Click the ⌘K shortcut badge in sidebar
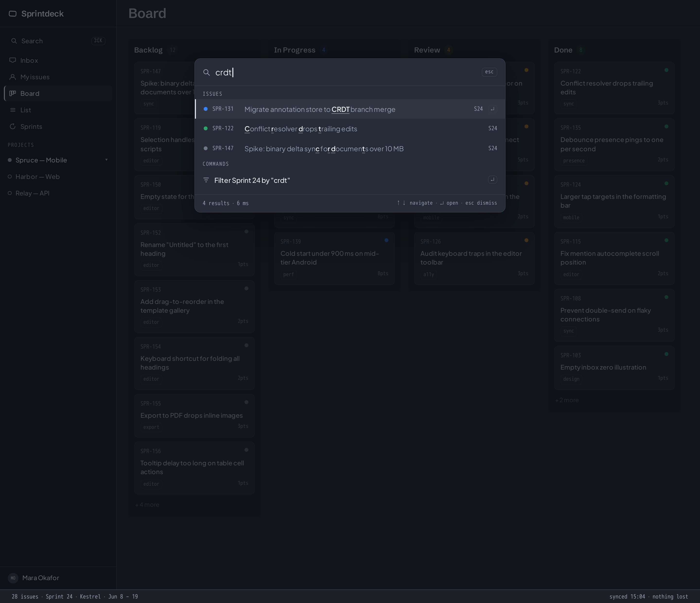The image size is (700, 603). (x=98, y=41)
